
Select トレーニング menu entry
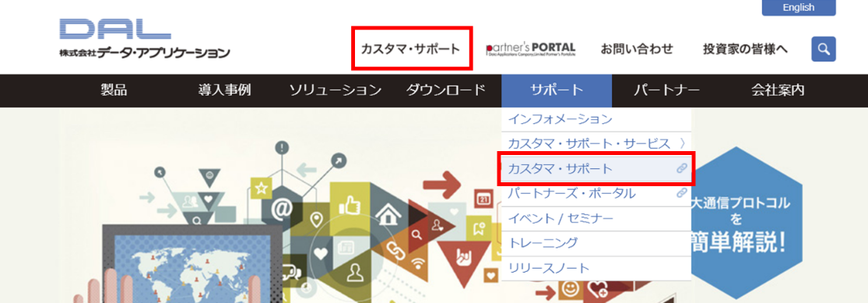pyautogui.click(x=596, y=243)
